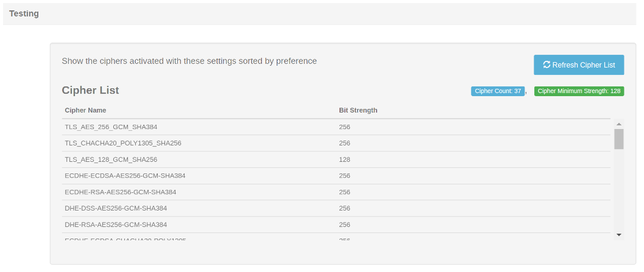The height and width of the screenshot is (272, 644).
Task: Click the Cipher Minimum Strength: 128 badge
Action: click(x=579, y=91)
